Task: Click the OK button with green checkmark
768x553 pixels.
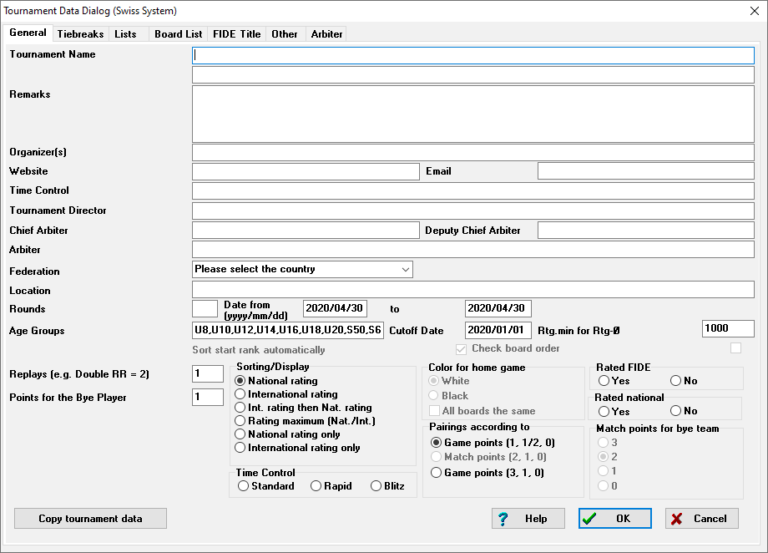Action: coord(614,518)
